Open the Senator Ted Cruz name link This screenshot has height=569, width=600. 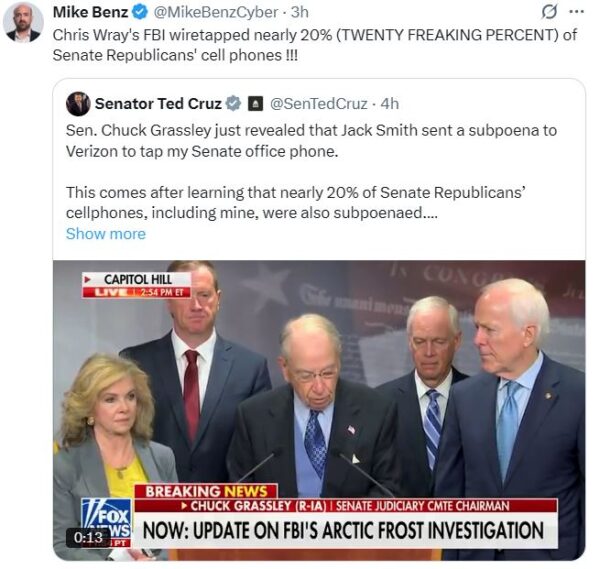(x=158, y=104)
